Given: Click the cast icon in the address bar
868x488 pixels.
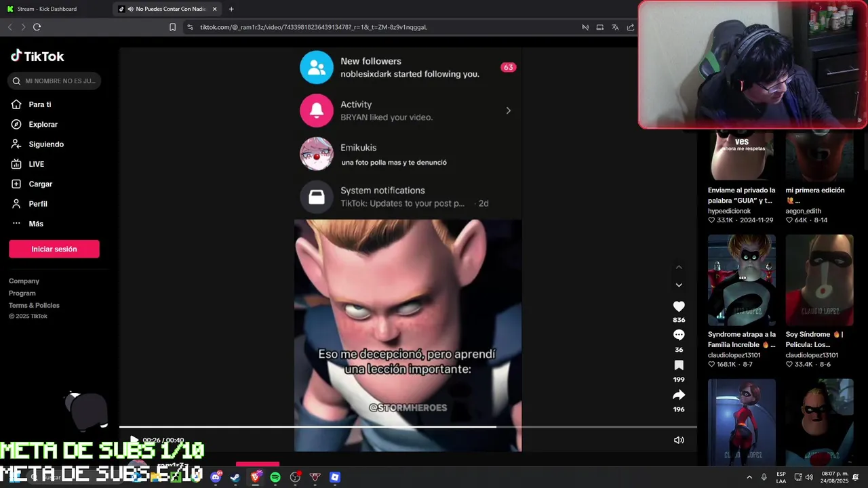Looking at the screenshot, I should (600, 27).
